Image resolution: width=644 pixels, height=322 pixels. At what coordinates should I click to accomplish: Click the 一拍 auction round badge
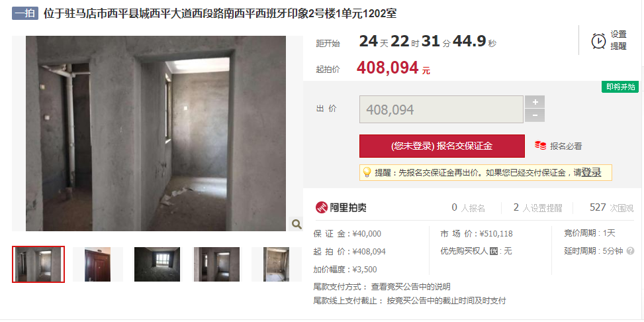pos(25,13)
